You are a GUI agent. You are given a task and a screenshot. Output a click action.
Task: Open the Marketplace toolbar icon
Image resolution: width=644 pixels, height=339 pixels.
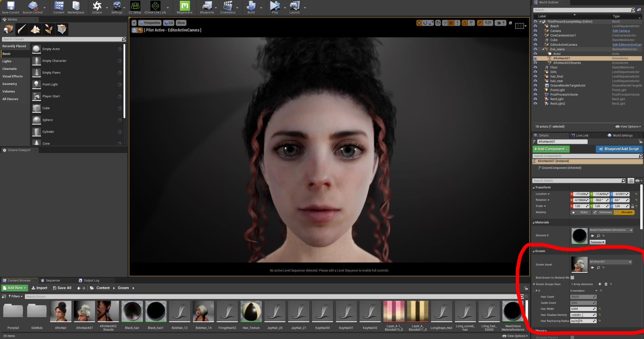click(76, 7)
